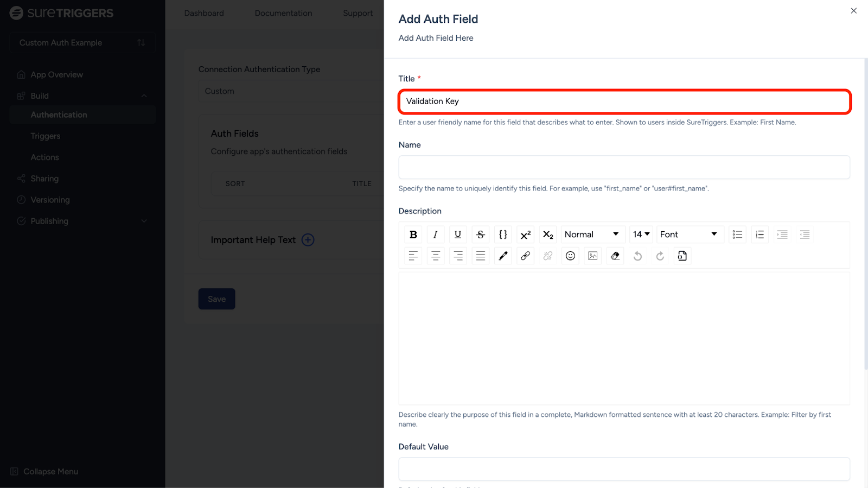Click the insert image icon
Screen dimensions: 868x488
pos(592,256)
